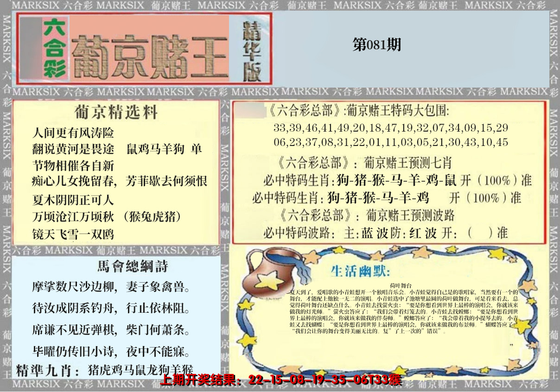560x392 pixels.
Task: Select the line 万顷沧江万顷秋
Action: [73, 217]
